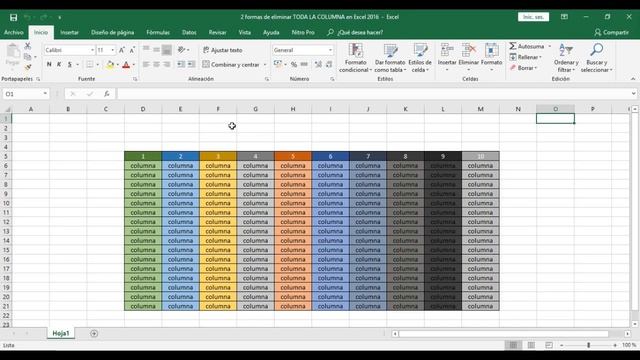Click the ¿Qué desea hacer? search box
Screen dimensions: 640x360
point(355,32)
